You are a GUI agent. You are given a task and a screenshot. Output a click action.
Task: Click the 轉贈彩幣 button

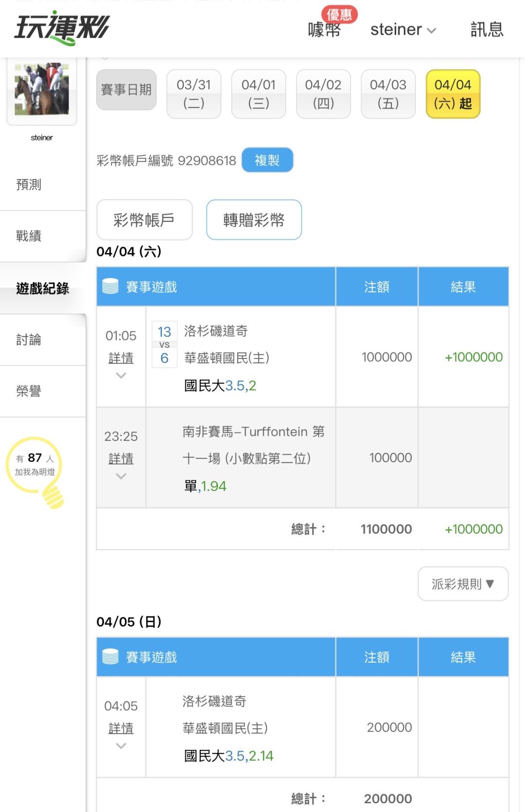(254, 220)
